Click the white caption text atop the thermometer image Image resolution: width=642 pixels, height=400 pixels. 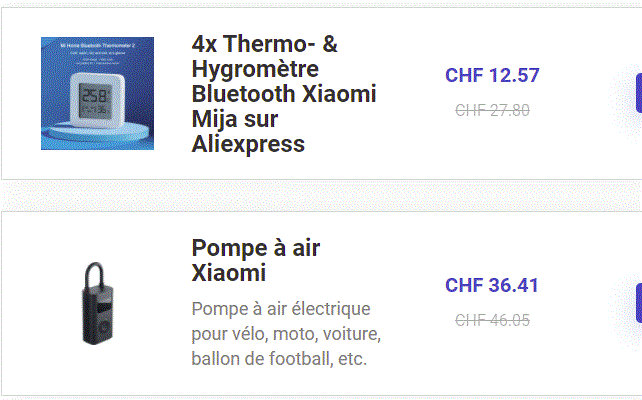[97, 54]
